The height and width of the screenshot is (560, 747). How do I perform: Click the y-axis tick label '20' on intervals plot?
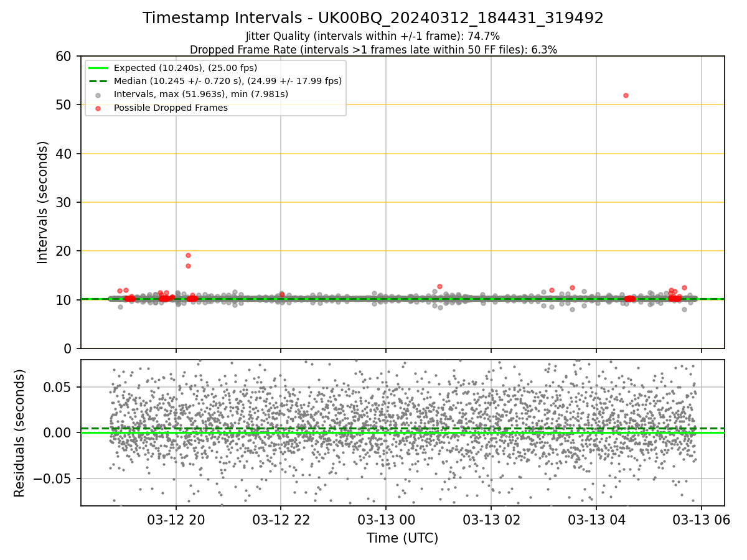click(x=64, y=251)
